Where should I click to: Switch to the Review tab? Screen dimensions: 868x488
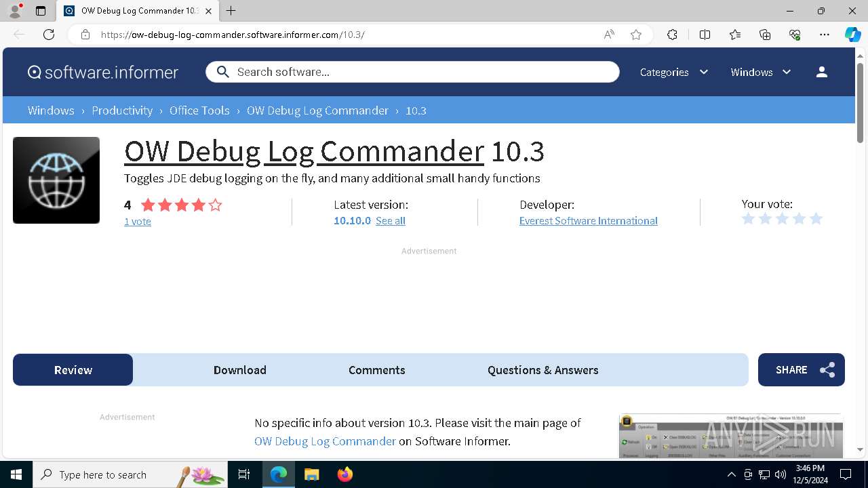coord(73,369)
